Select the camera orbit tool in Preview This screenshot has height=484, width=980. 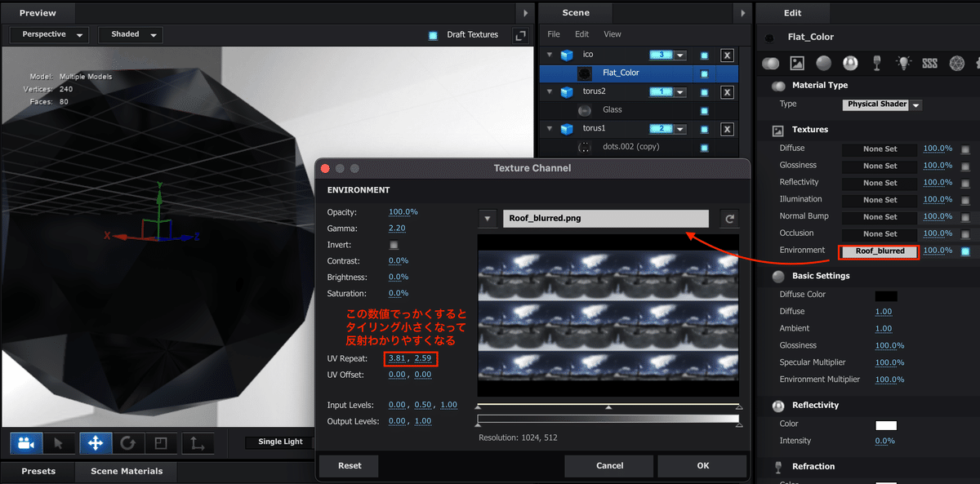click(26, 442)
